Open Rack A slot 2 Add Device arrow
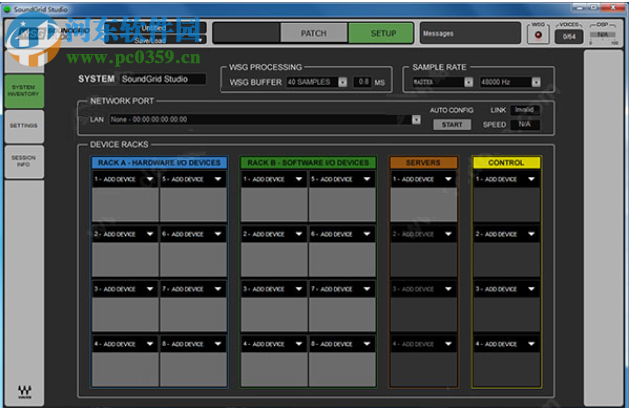The image size is (629, 408). [x=150, y=234]
